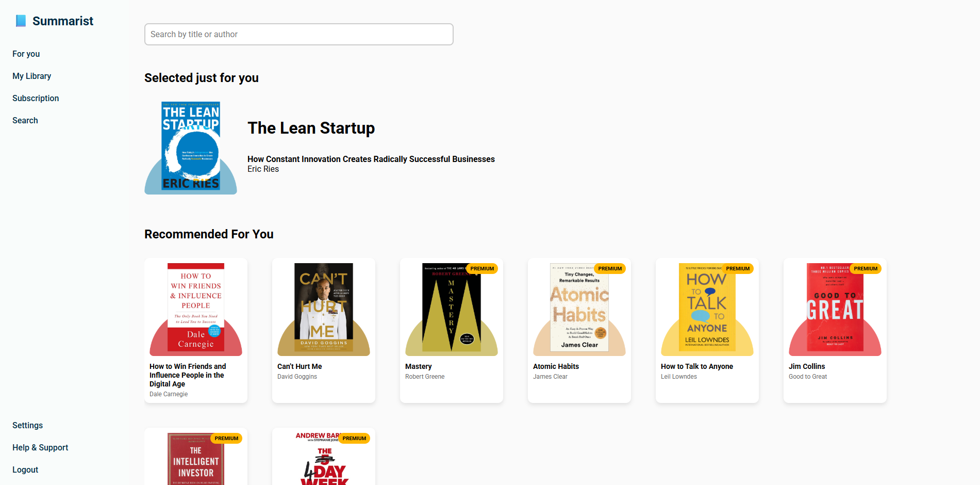
Task: Open Settings from the sidebar
Action: [28, 425]
